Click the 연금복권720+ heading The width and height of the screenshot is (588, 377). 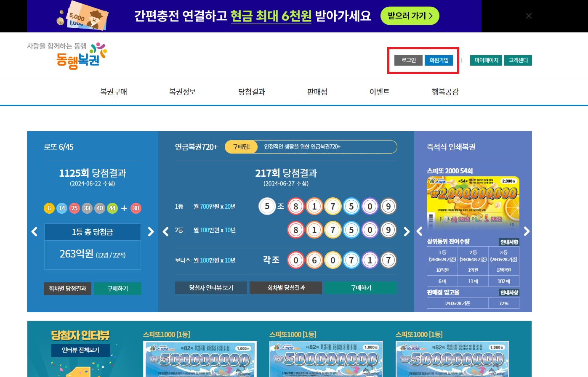coord(196,147)
